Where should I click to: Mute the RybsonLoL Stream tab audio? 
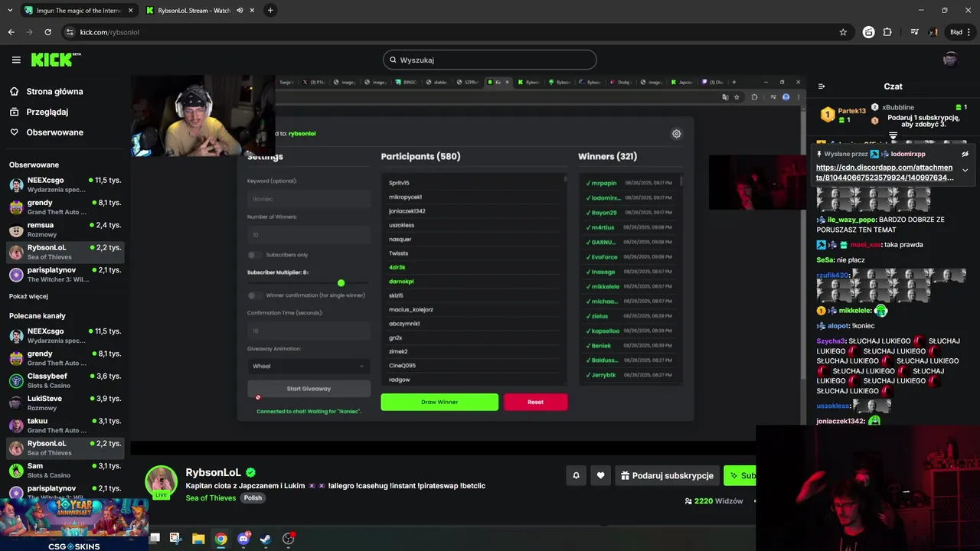240,11
